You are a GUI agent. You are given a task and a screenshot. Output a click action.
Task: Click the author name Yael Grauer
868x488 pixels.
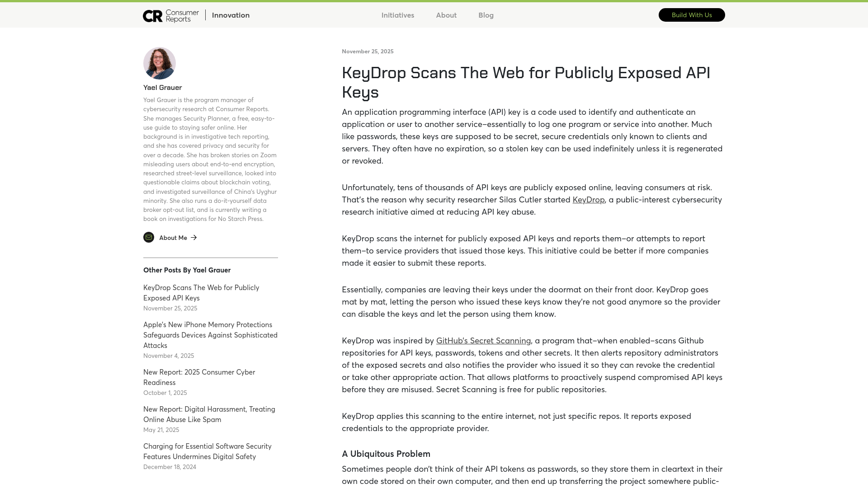coord(162,87)
